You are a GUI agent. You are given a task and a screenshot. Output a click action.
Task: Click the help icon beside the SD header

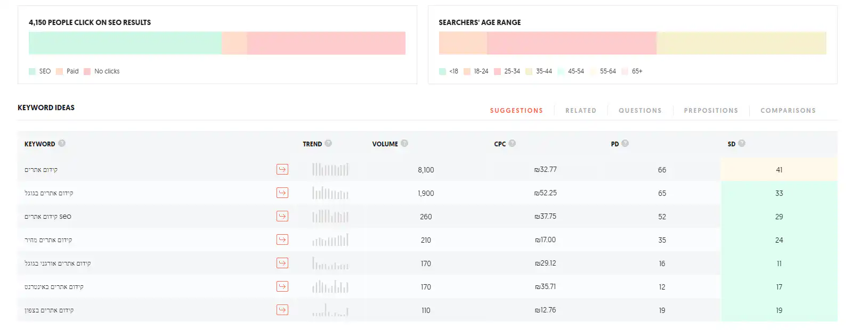pyautogui.click(x=742, y=143)
